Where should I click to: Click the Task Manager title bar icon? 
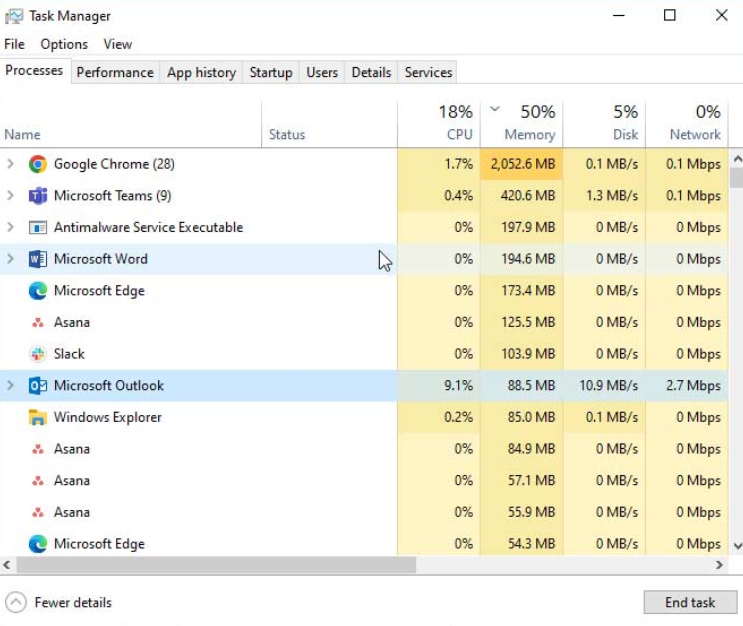click(x=14, y=16)
